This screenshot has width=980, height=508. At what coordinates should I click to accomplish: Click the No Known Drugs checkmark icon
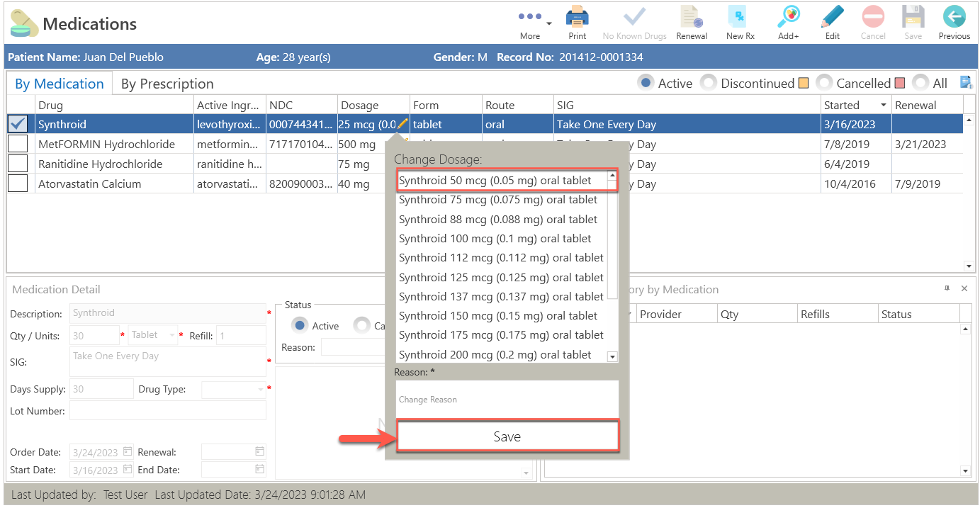[x=634, y=17]
